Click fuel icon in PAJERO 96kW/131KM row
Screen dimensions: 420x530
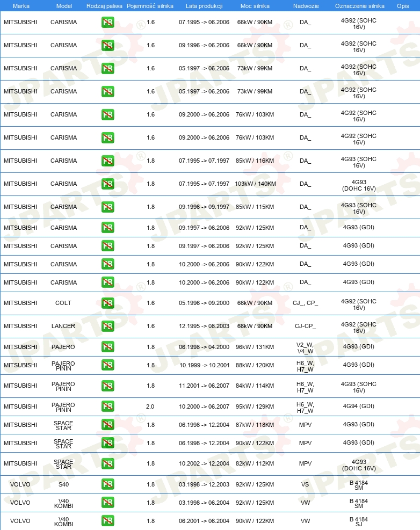point(107,347)
